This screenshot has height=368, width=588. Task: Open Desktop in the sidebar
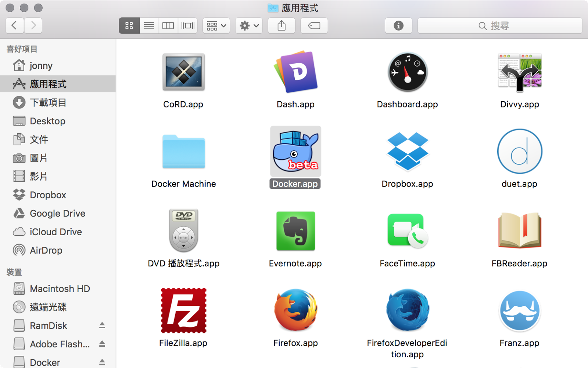pyautogui.click(x=58, y=121)
